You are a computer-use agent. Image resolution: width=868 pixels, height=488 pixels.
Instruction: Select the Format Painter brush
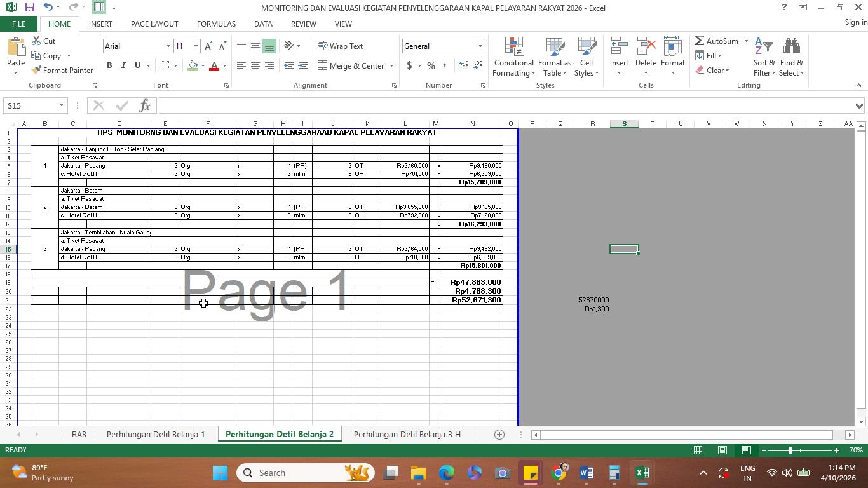pyautogui.click(x=62, y=71)
